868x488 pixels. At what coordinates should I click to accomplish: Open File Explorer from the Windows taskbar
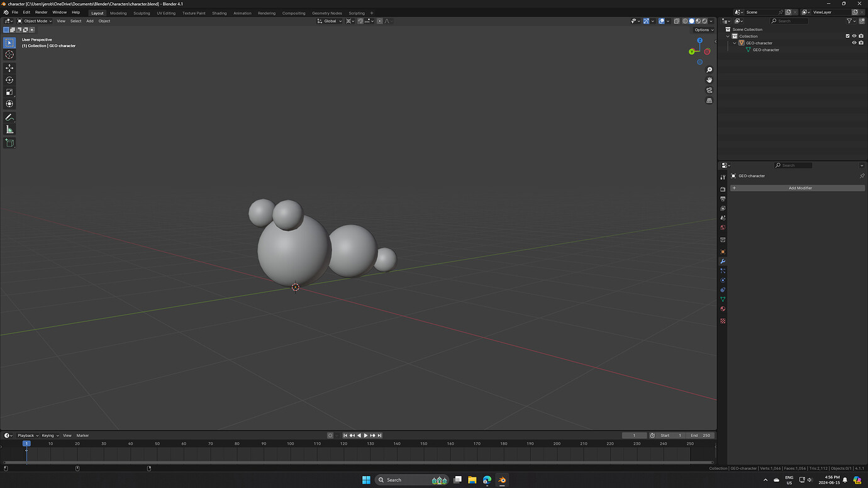[x=472, y=480]
